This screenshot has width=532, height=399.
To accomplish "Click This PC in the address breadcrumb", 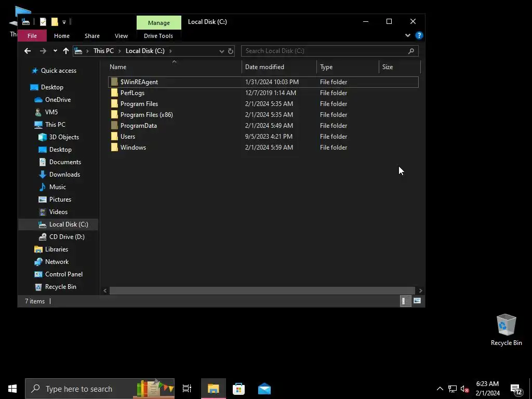I will pyautogui.click(x=103, y=51).
